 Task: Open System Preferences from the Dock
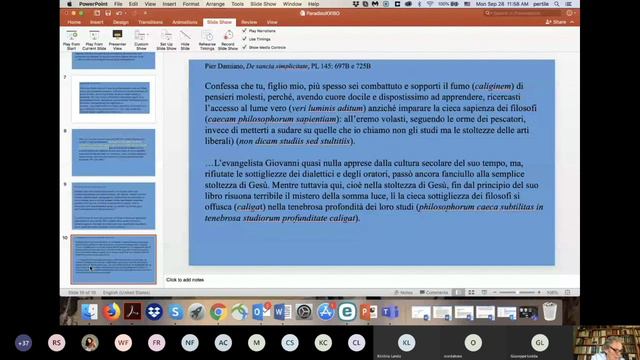(x=304, y=312)
